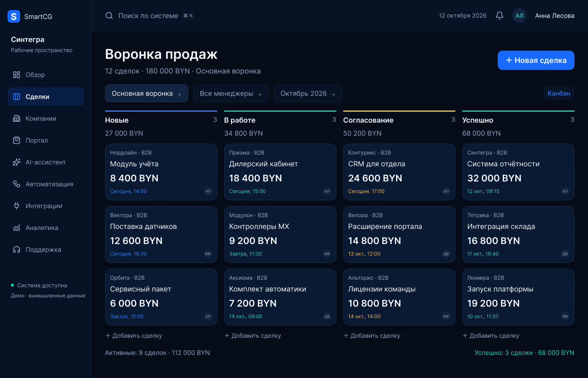588x378 pixels.
Task: Click assignee badge on Контроллеры MX card
Action: 327,254
